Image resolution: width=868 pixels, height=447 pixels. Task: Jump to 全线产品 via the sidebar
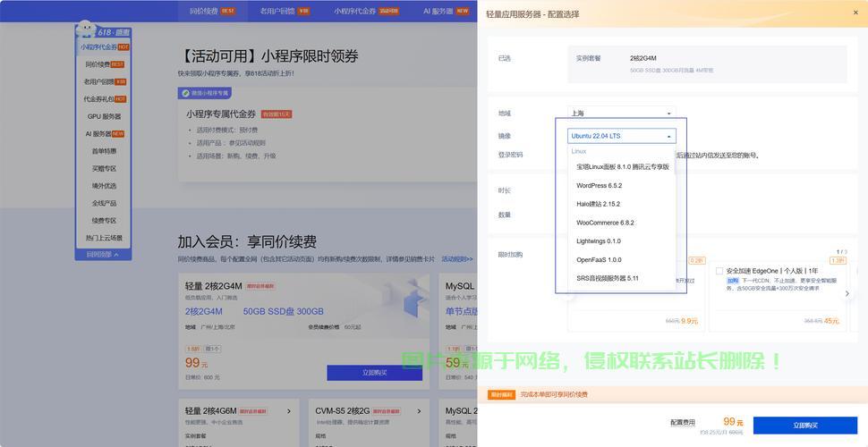pyautogui.click(x=104, y=203)
